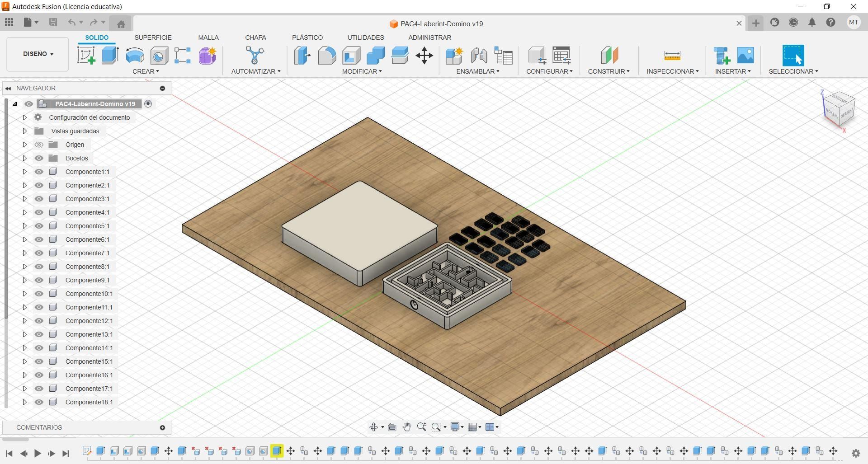Open the ENSAMBLAR dropdown menu
The image size is (868, 464).
478,71
